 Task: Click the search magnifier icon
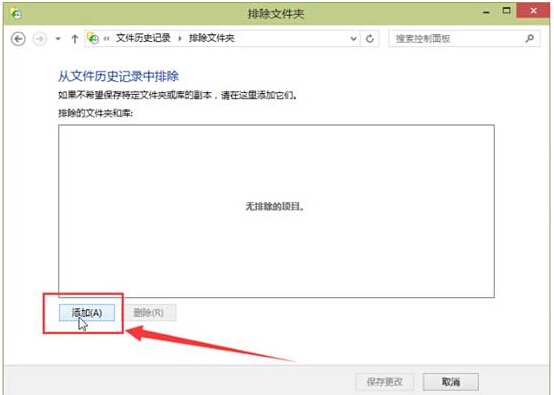pyautogui.click(x=529, y=38)
